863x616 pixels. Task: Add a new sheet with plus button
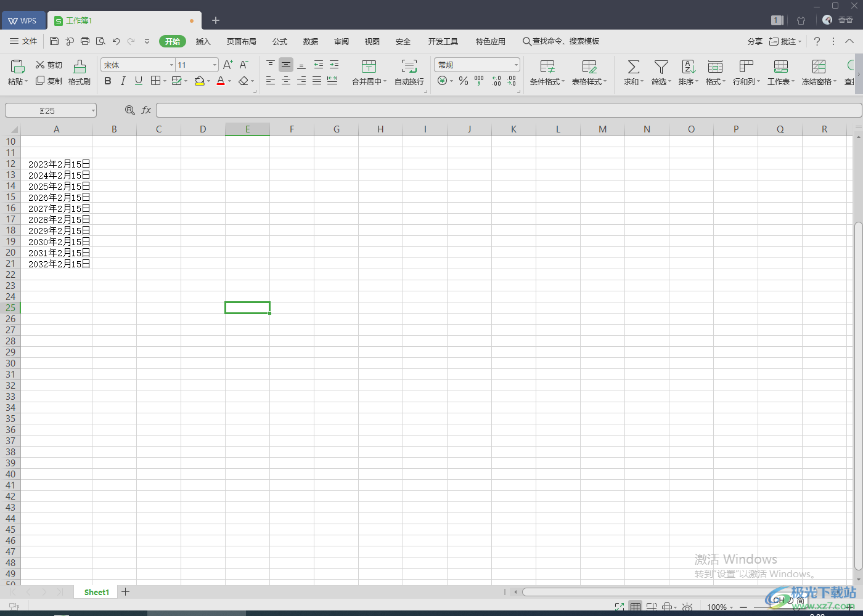coord(125,592)
